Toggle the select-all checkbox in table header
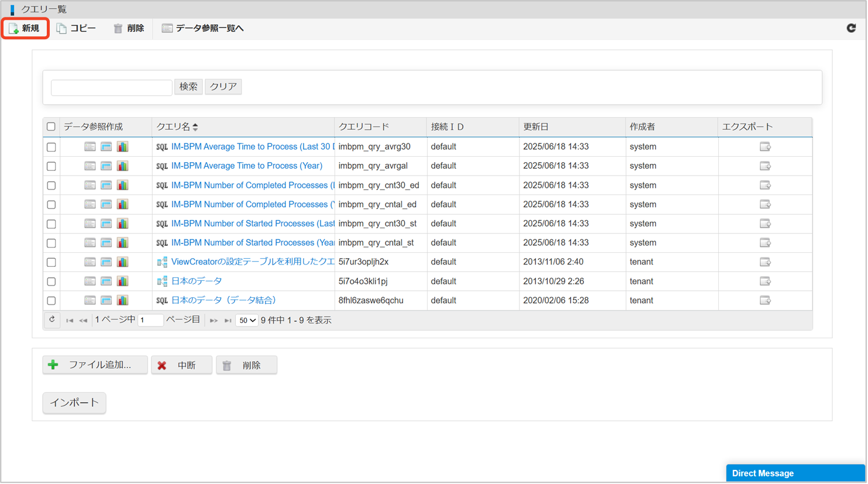Viewport: 868px width, 484px height. [51, 127]
